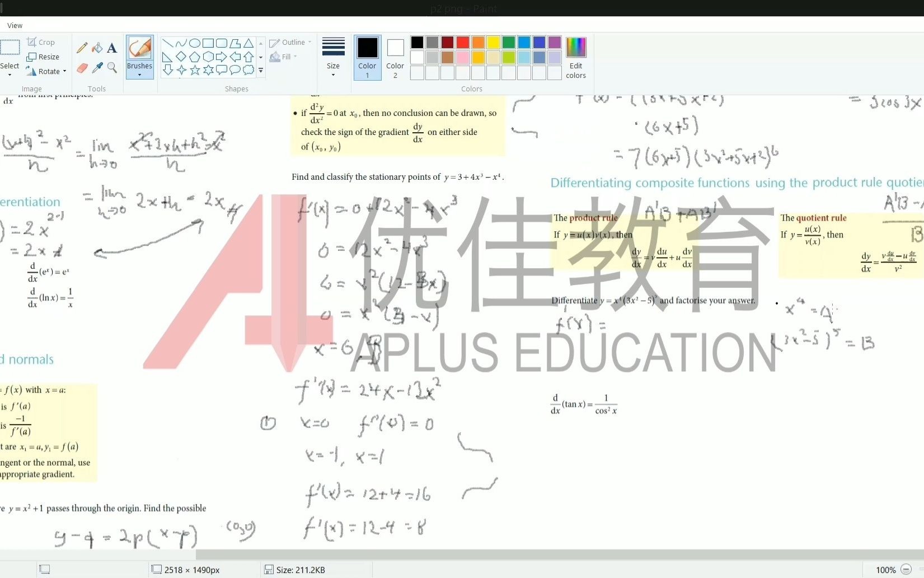The height and width of the screenshot is (578, 924).
Task: Choose the Rounded rectangular callout shape
Action: click(222, 70)
